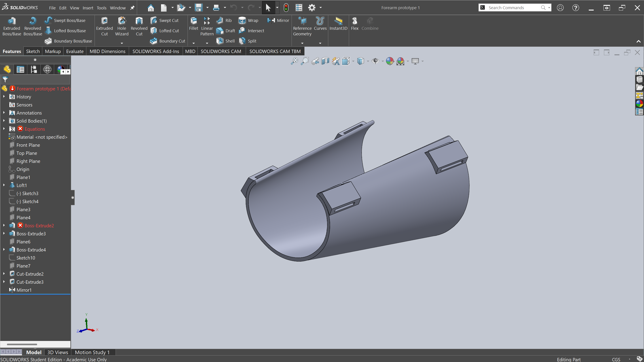The width and height of the screenshot is (644, 362).
Task: Open the ConfigurationManager tab icon
Action: (x=34, y=69)
